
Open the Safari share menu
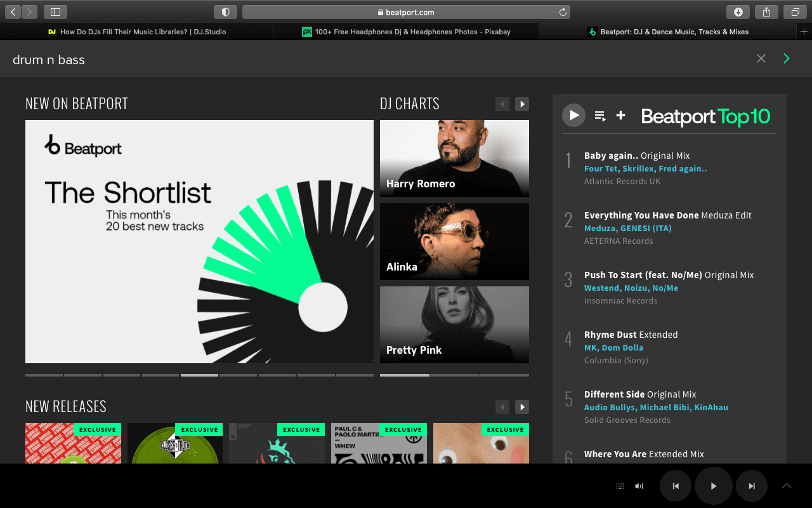point(767,12)
